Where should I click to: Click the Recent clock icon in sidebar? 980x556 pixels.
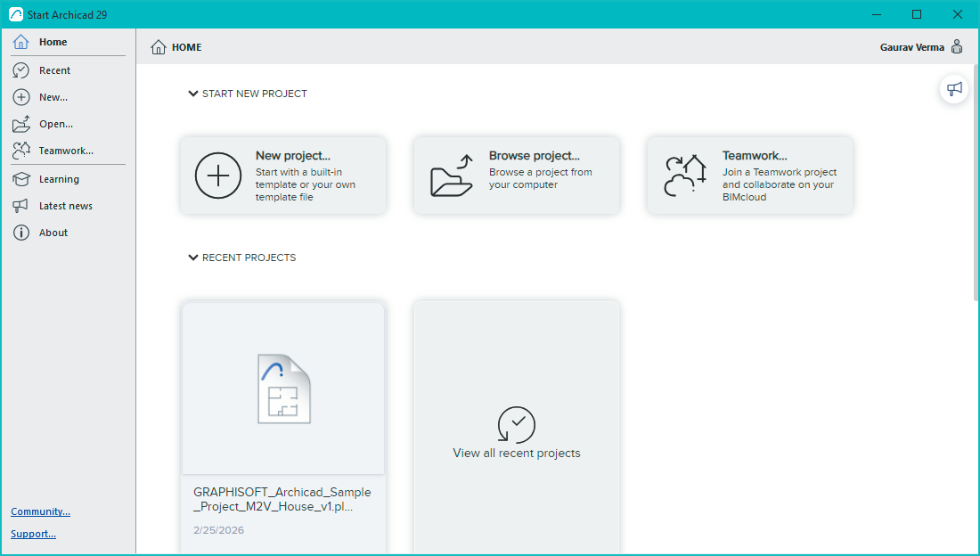coord(20,70)
